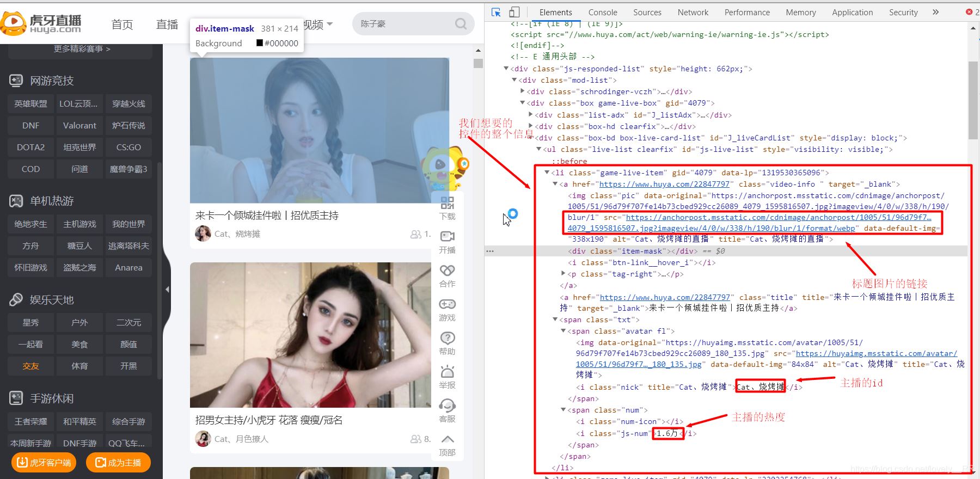
Task: Open the 帮助 help icon
Action: tap(447, 338)
